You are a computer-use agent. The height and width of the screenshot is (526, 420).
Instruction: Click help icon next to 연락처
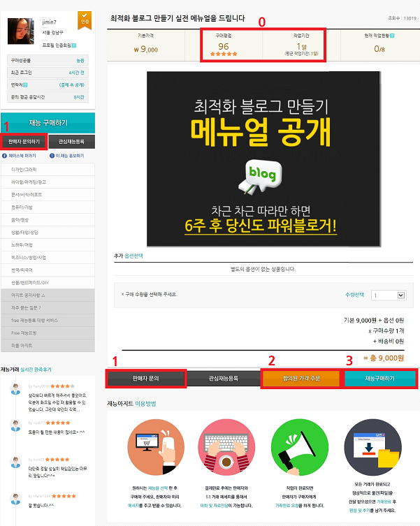coord(26,85)
